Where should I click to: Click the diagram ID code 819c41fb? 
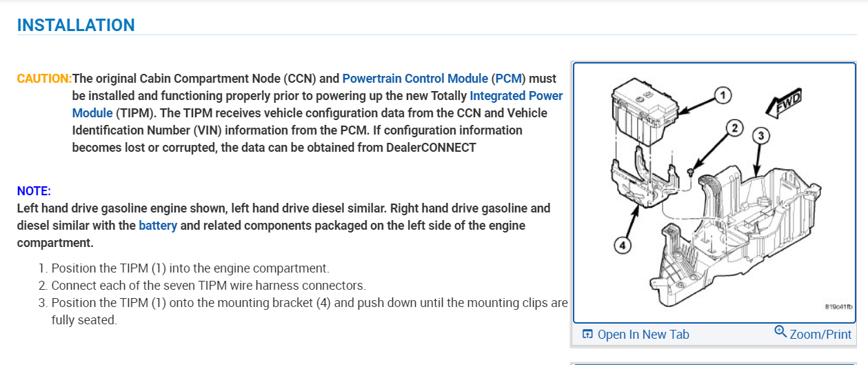point(838,307)
